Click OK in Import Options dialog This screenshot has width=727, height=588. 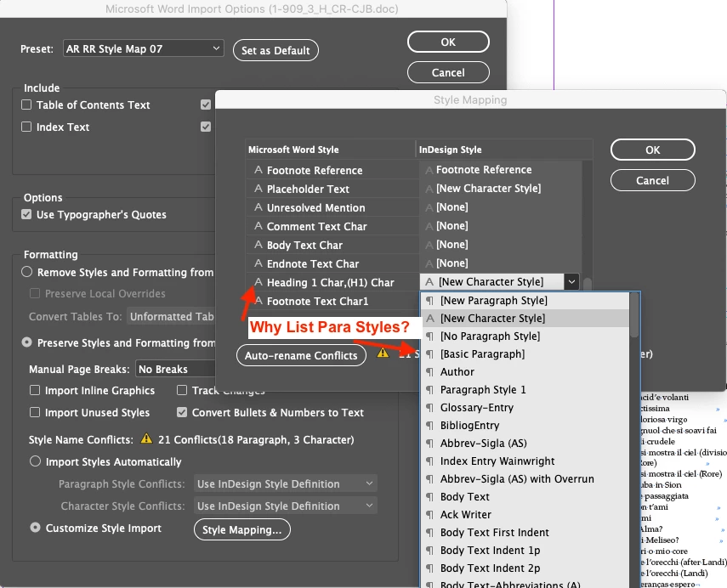[x=448, y=42]
